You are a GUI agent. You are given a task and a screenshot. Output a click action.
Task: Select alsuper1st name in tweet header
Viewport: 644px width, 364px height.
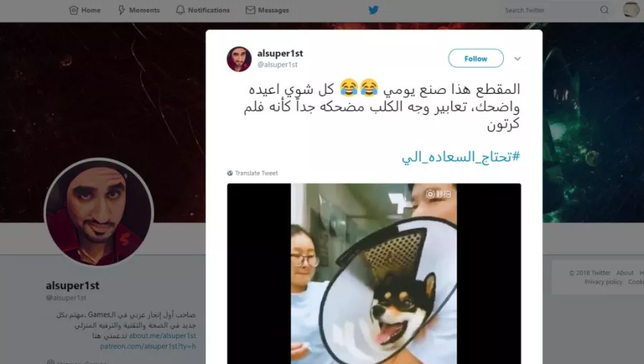[280, 54]
